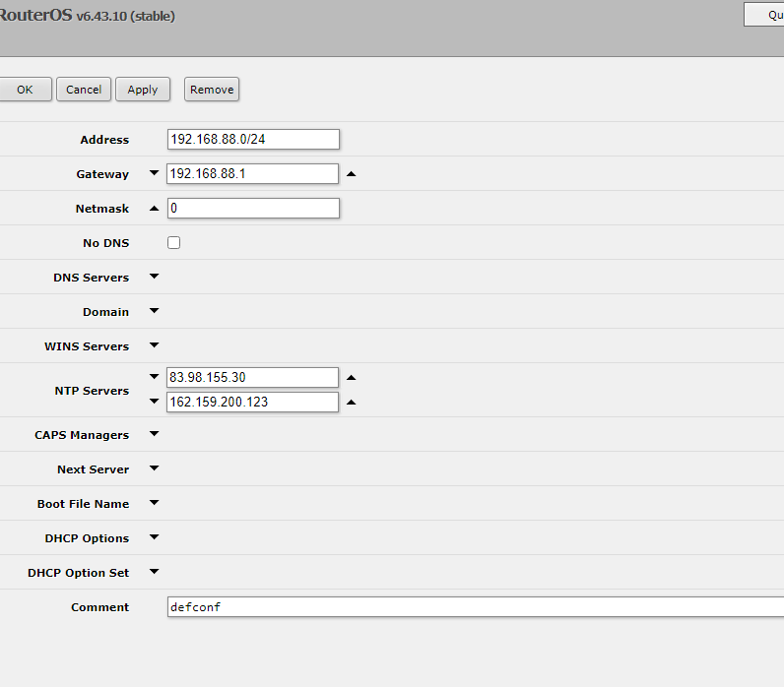The width and height of the screenshot is (784, 687).
Task: Expand the Boot File Name field
Action: [x=154, y=504]
